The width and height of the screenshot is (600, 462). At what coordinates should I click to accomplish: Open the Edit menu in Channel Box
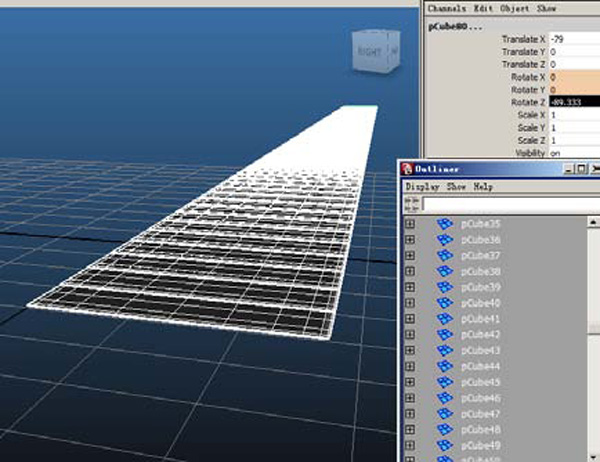point(483,8)
